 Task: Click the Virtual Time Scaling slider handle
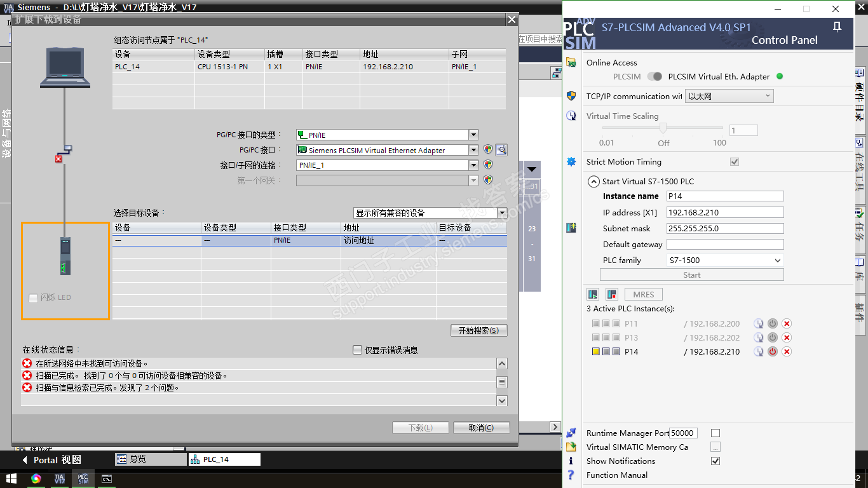click(663, 128)
